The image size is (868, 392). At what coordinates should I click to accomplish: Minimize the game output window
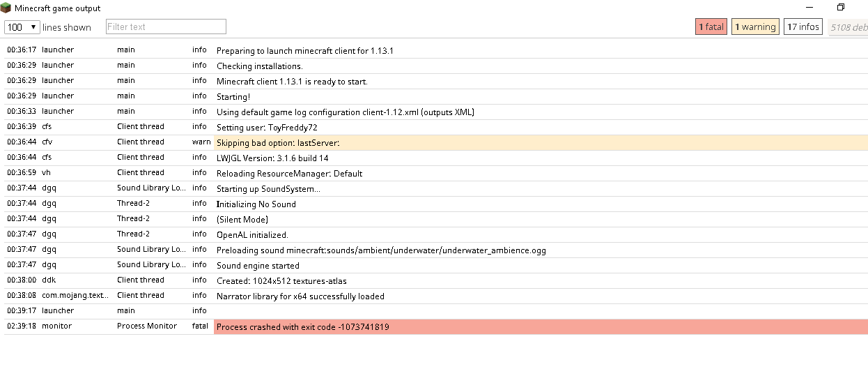(810, 8)
